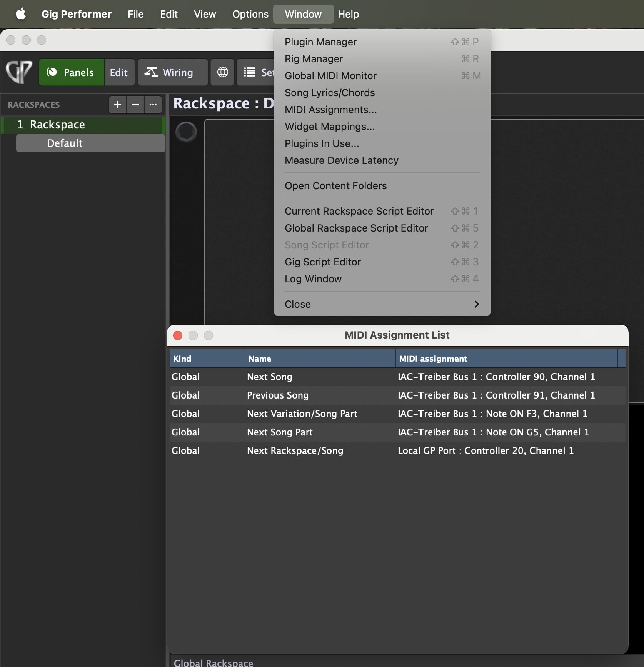Switch to the Panels view
Viewport: 644px width, 667px height.
point(71,72)
